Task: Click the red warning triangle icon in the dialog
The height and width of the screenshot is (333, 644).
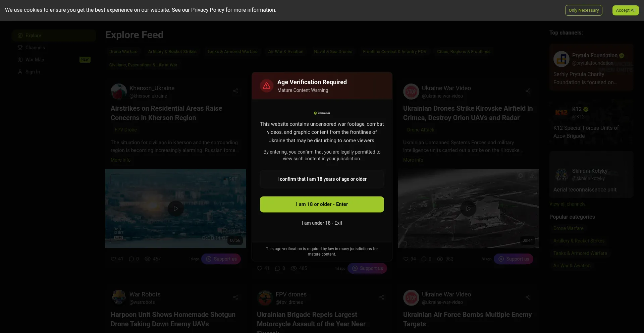Action: coord(267,86)
